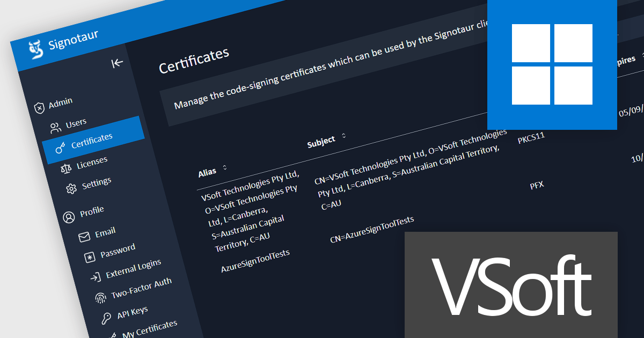The height and width of the screenshot is (338, 644).
Task: Click the VSoft logo tile
Action: pyautogui.click(x=511, y=285)
